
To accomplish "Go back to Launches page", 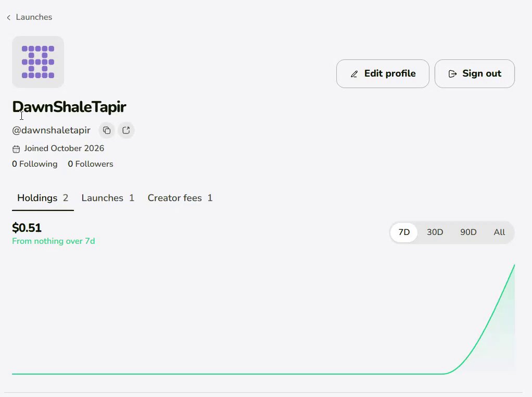I will [x=30, y=17].
